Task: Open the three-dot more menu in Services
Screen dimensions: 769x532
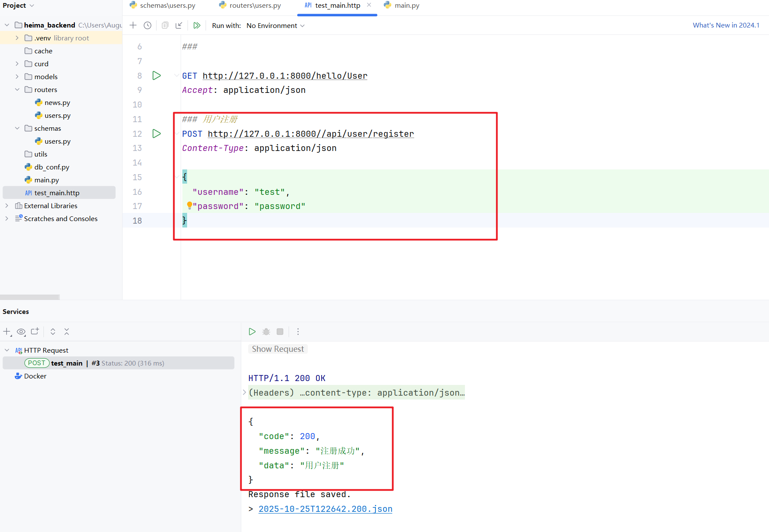Action: (x=298, y=332)
